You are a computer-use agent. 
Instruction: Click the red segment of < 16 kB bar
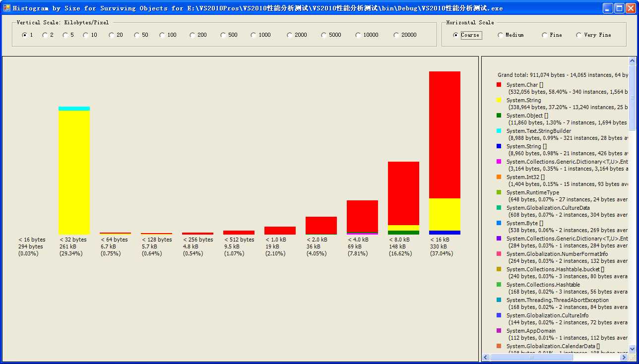coord(445,135)
